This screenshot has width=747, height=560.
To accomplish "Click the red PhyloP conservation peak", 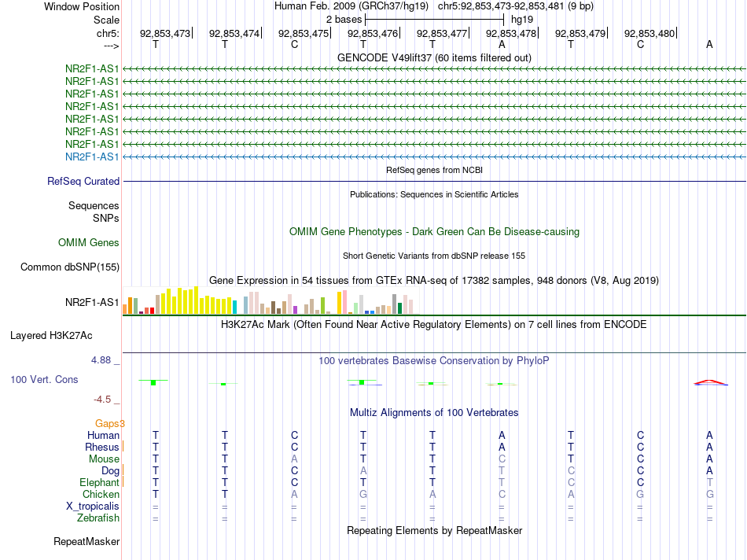I will [710, 381].
